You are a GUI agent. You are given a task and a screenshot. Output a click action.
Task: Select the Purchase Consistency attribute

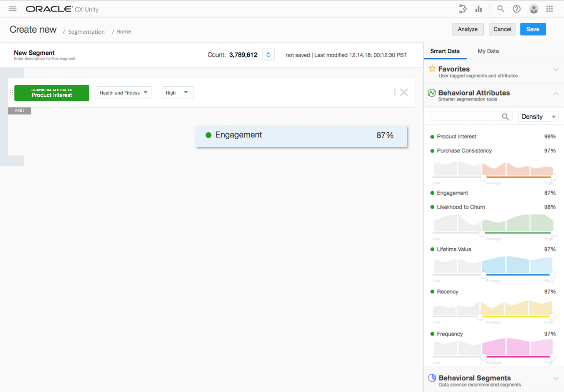click(x=493, y=151)
